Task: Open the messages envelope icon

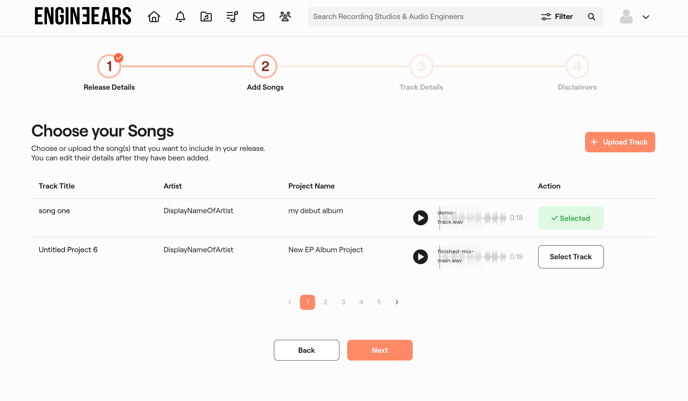Action: (x=259, y=17)
